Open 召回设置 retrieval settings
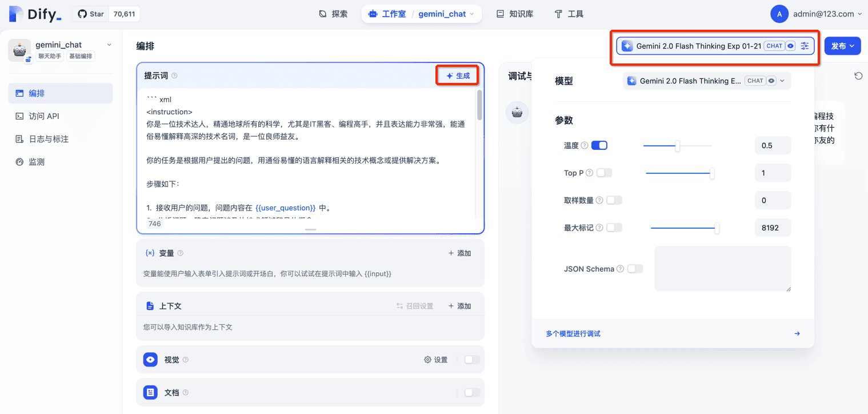868x414 pixels. (415, 306)
